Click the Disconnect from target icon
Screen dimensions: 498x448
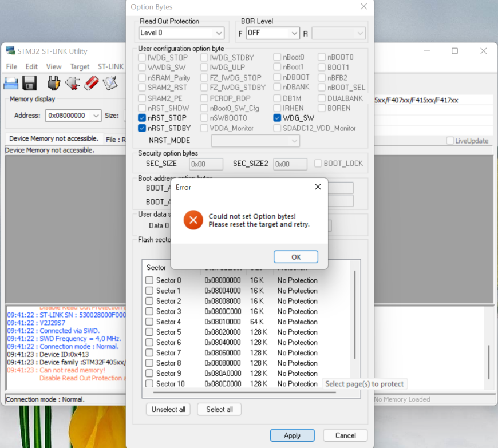pos(73,83)
